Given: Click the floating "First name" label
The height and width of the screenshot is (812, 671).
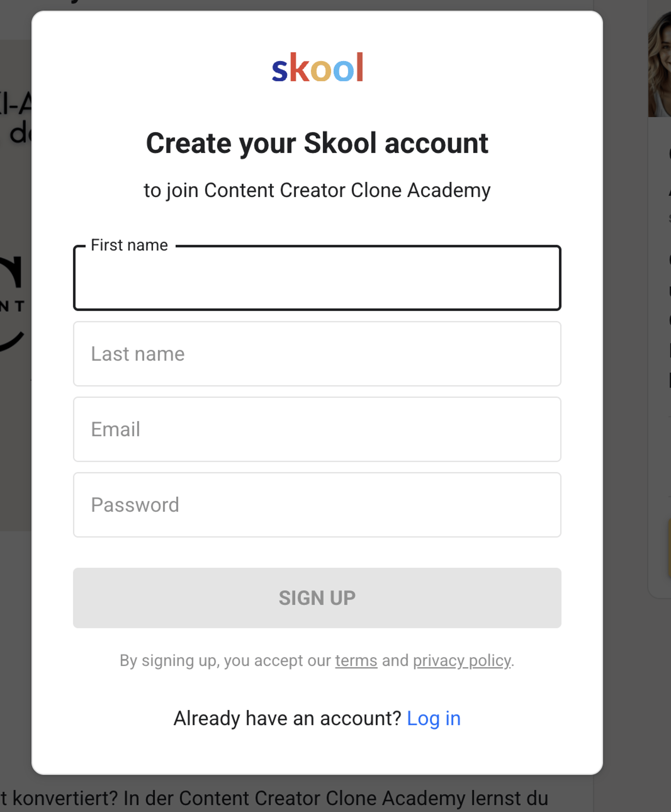Looking at the screenshot, I should tap(129, 245).
